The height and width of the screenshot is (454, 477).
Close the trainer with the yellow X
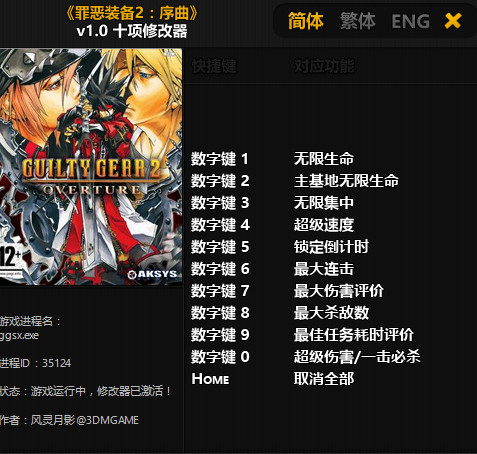pos(453,21)
